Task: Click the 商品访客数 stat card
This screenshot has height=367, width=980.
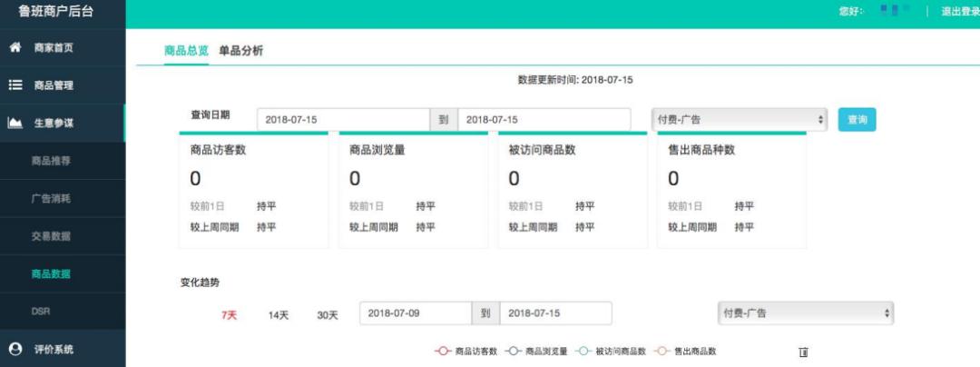Action: point(254,190)
